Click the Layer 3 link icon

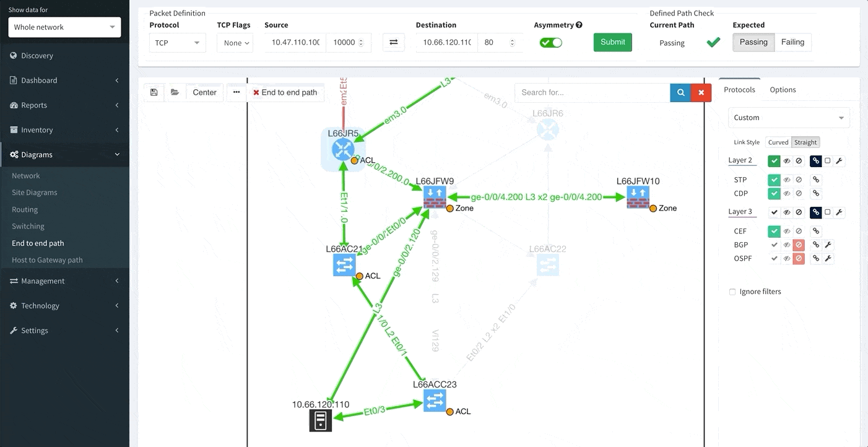[x=816, y=212]
